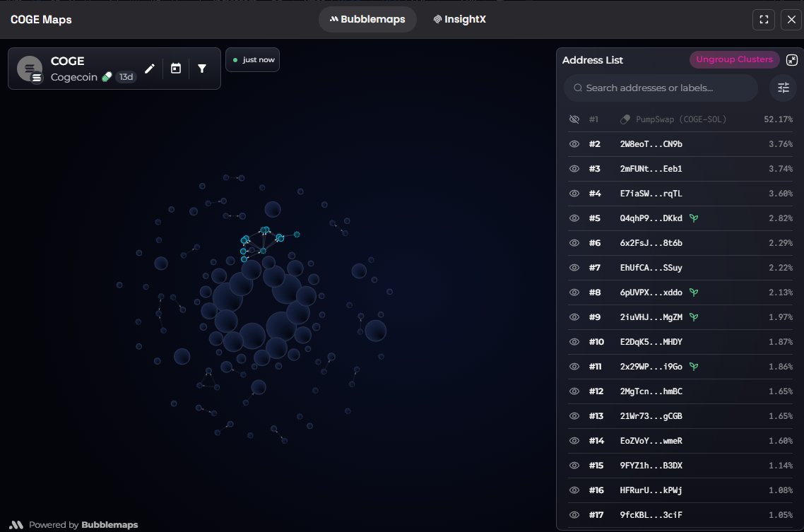Toggle the eye icon for #17 9fcKBL...3ciF
This screenshot has width=804, height=532.
[574, 514]
